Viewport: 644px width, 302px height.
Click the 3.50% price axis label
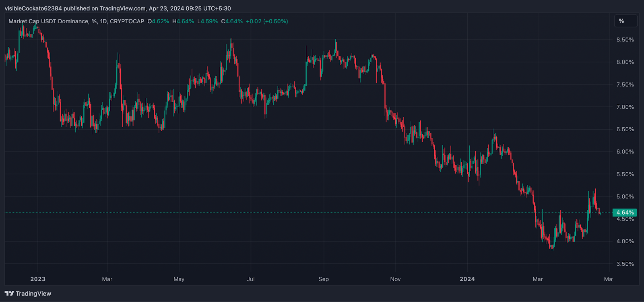coord(625,264)
